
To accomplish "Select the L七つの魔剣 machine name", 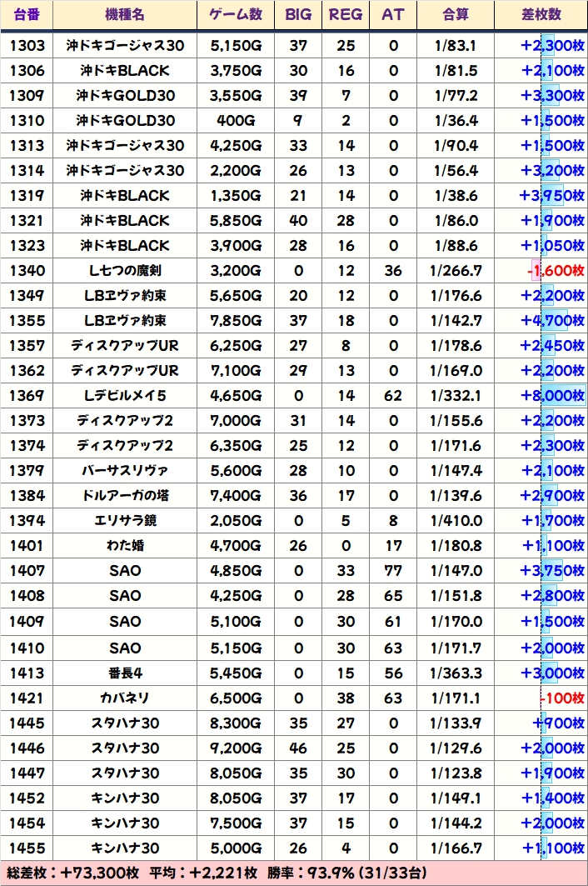I will pyautogui.click(x=125, y=271).
